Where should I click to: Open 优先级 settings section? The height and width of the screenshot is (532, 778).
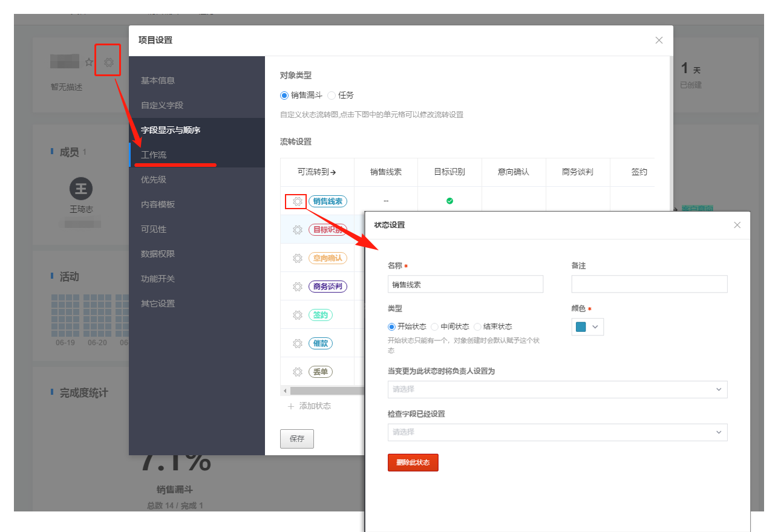(197, 180)
